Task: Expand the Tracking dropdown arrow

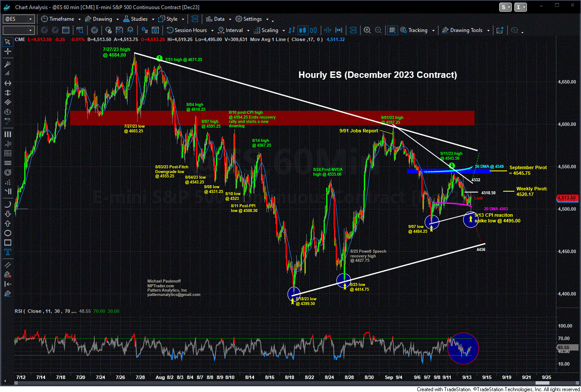Action: coord(433,30)
